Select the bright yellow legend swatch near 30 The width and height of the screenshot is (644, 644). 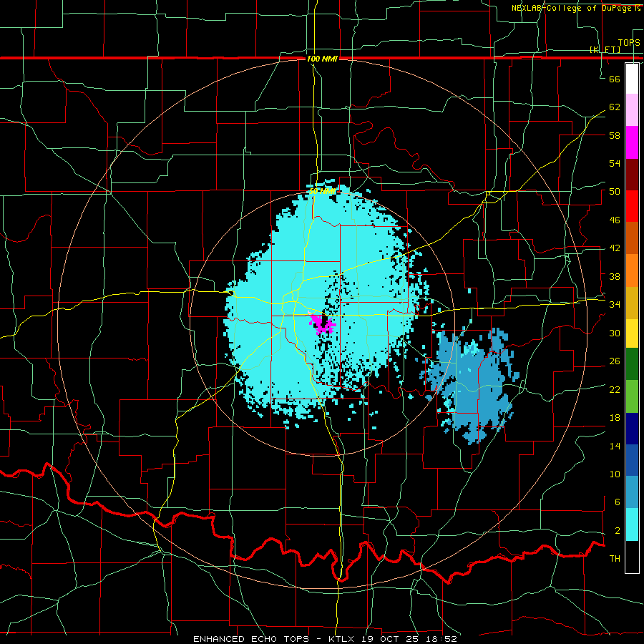[x=632, y=333]
